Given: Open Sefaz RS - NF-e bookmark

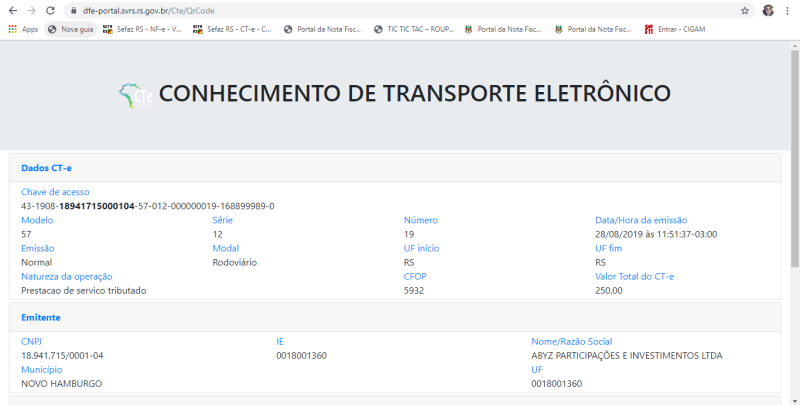Looking at the screenshot, I should (142, 30).
